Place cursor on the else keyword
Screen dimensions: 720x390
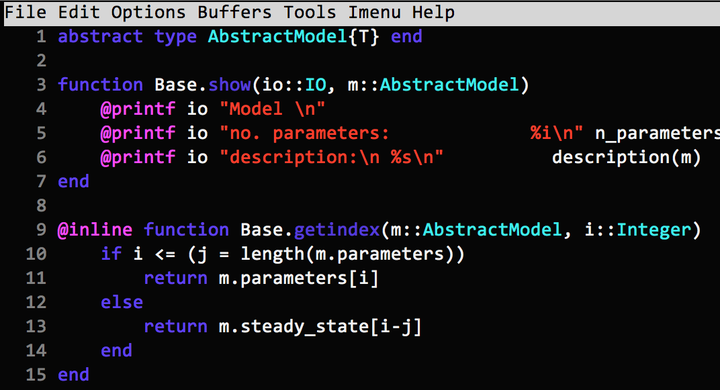click(122, 302)
